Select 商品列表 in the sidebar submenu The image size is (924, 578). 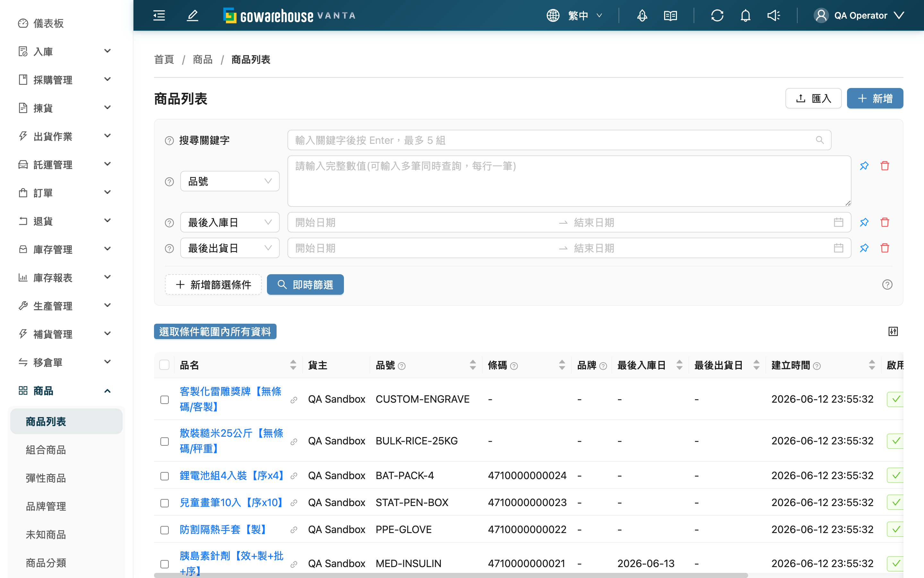(x=66, y=421)
